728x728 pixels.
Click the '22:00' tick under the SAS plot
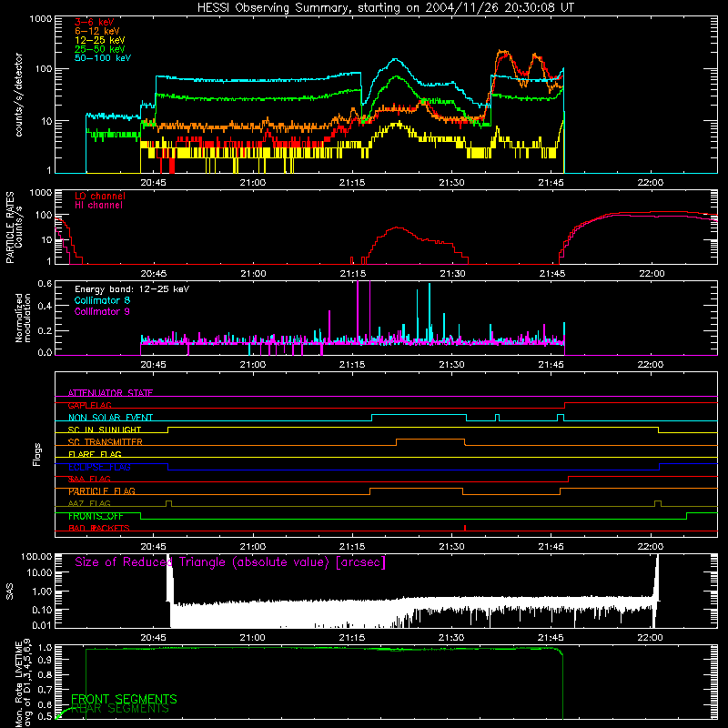[x=650, y=638]
